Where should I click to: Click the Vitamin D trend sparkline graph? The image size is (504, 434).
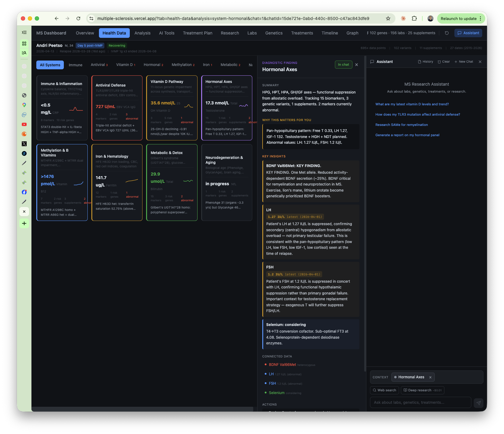188,106
